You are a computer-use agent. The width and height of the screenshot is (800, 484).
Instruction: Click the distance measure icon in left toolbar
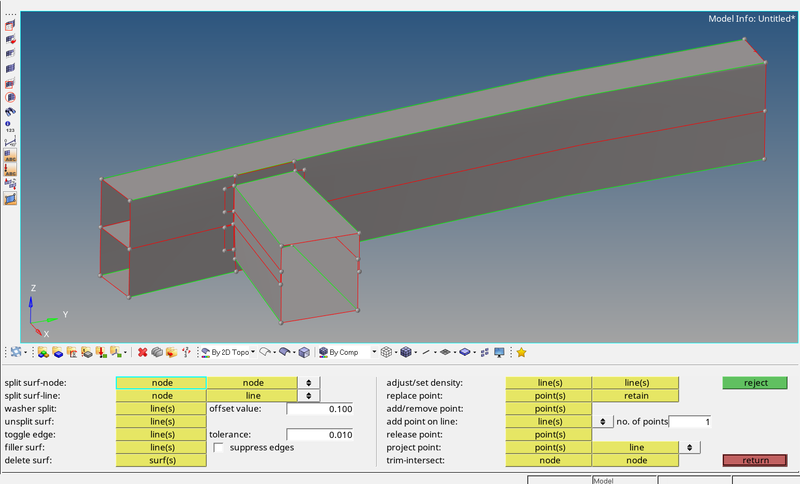tap(10, 143)
